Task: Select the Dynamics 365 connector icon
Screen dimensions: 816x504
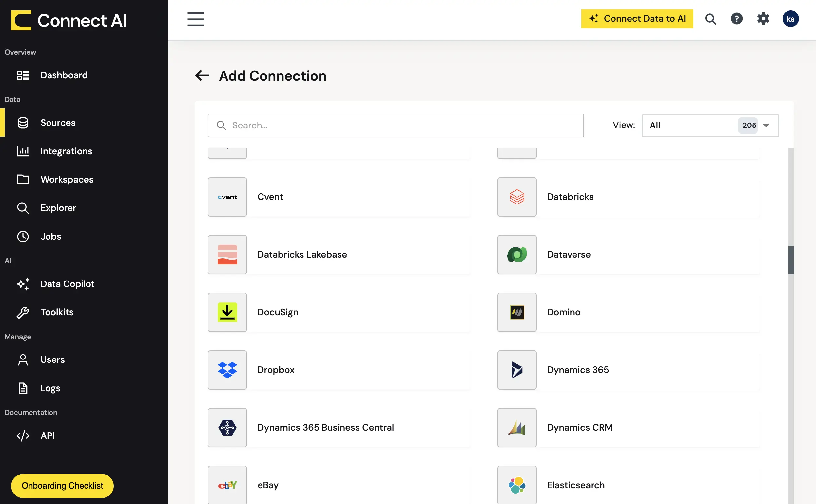Action: [x=517, y=370]
